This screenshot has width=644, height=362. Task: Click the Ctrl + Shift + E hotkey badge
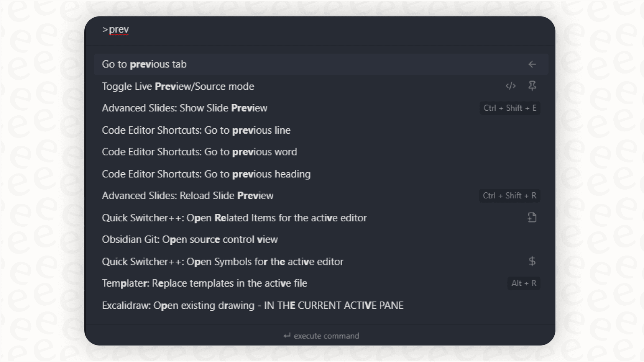(510, 108)
